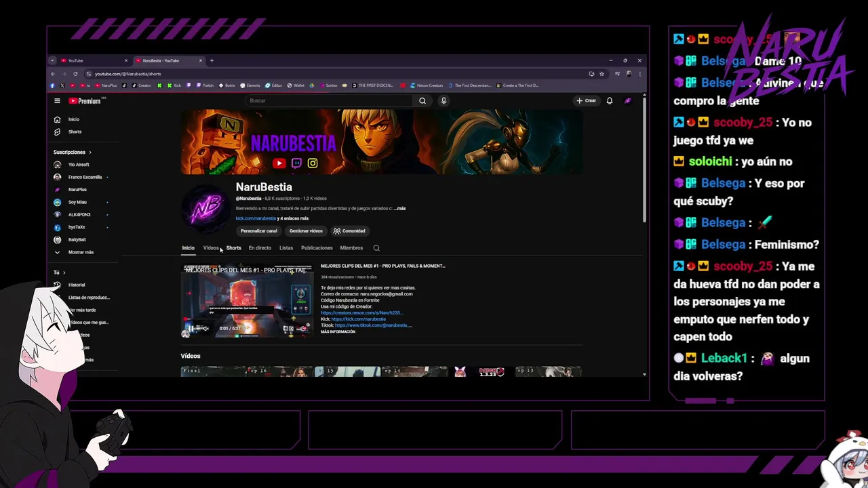Switch to the Vídeos channel tab
868x488 pixels.
pyautogui.click(x=211, y=248)
